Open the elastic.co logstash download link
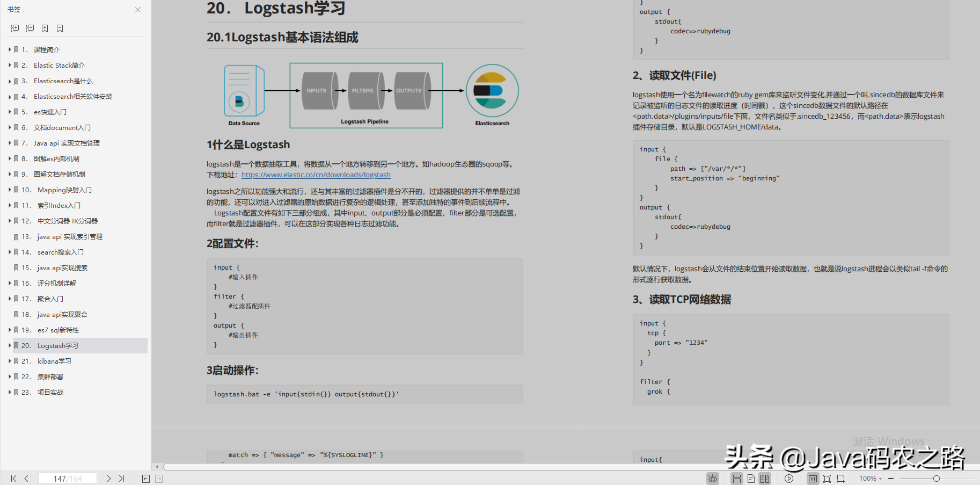 pyautogui.click(x=316, y=175)
